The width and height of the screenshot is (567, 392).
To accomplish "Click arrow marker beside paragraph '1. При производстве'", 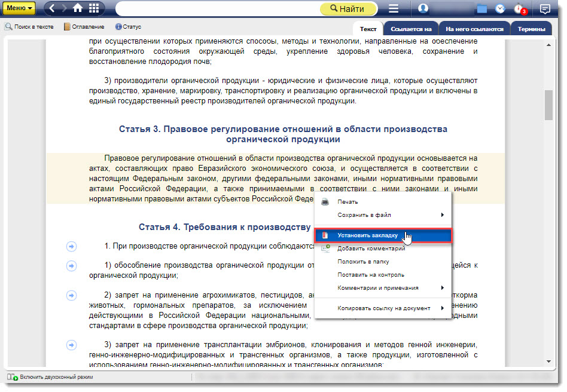I will pos(71,247).
